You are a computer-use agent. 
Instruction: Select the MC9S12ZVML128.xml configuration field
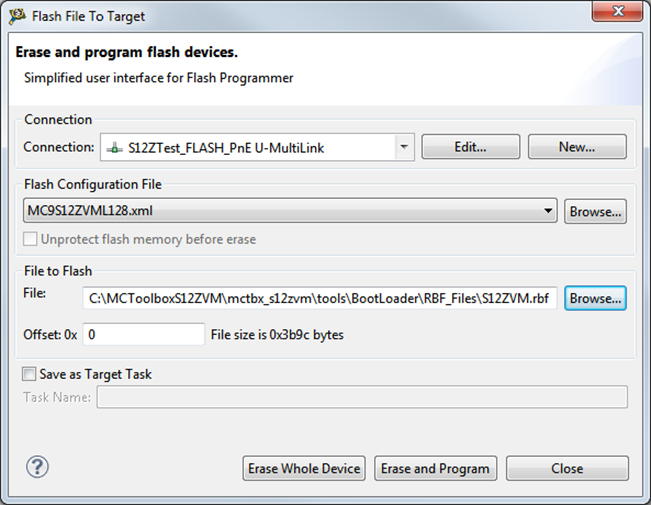[x=280, y=211]
